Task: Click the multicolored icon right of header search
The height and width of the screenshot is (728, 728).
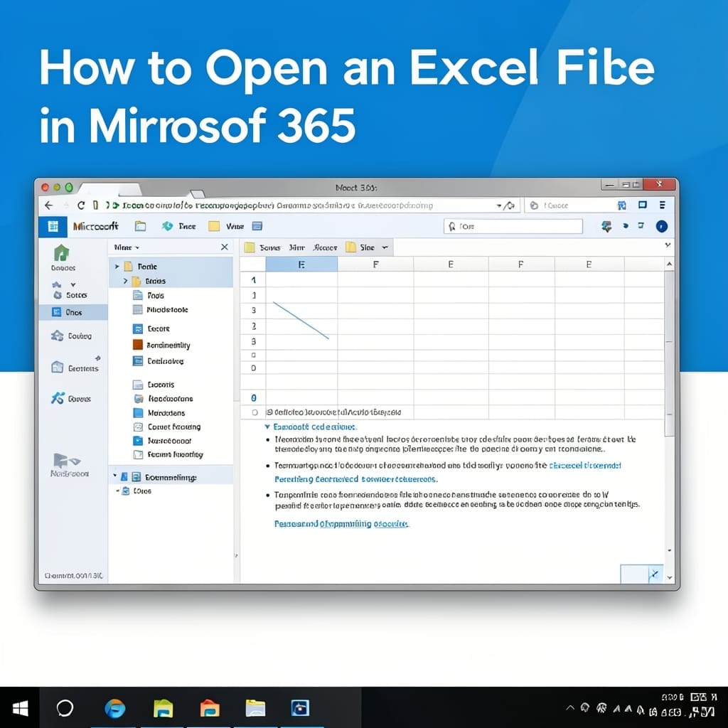Action: [606, 226]
